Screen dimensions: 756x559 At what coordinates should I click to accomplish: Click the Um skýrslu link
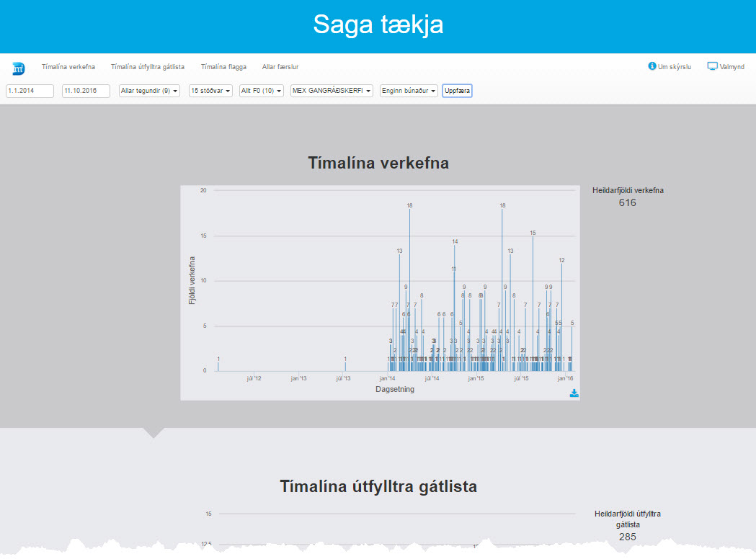tap(675, 67)
